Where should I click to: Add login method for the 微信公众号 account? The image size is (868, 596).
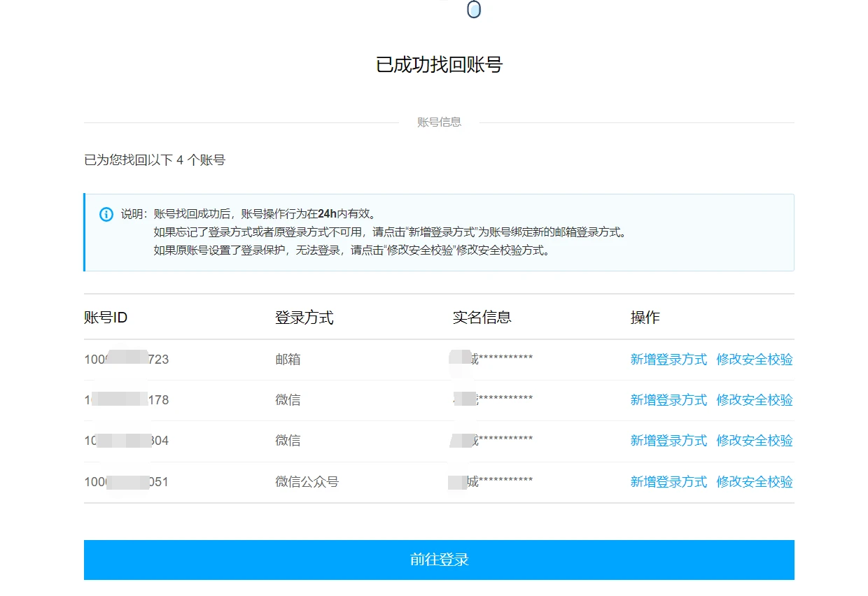click(x=668, y=482)
